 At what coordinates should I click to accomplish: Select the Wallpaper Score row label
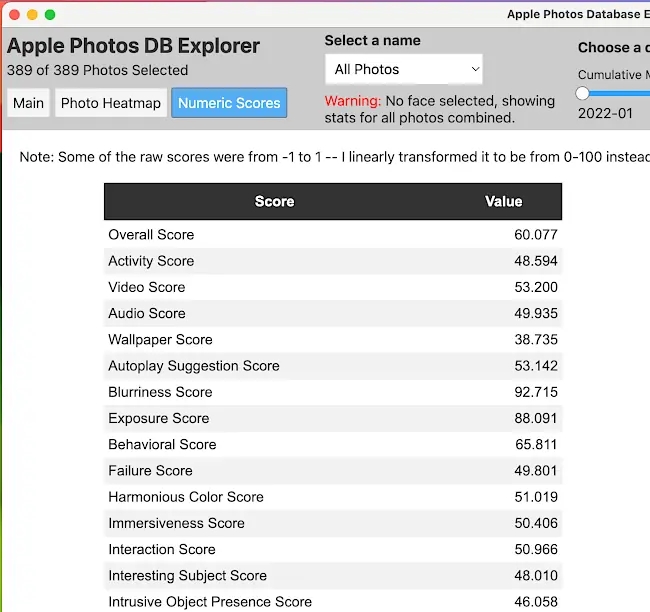coord(160,340)
